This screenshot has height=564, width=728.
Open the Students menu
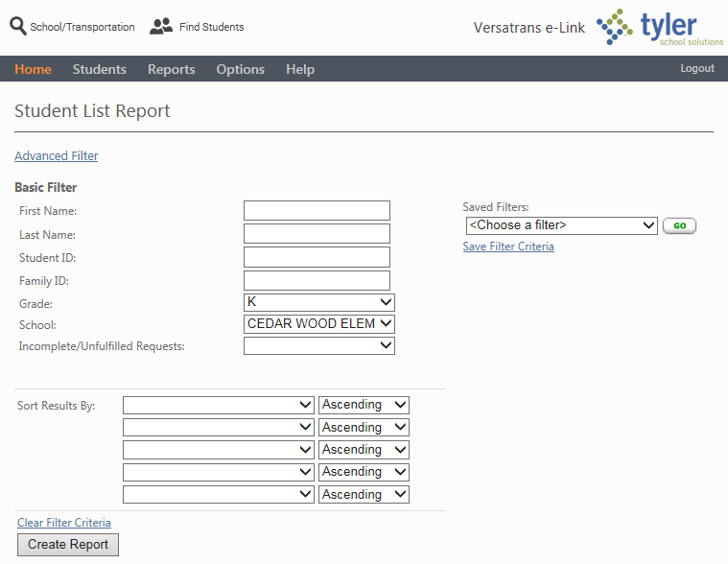point(100,69)
